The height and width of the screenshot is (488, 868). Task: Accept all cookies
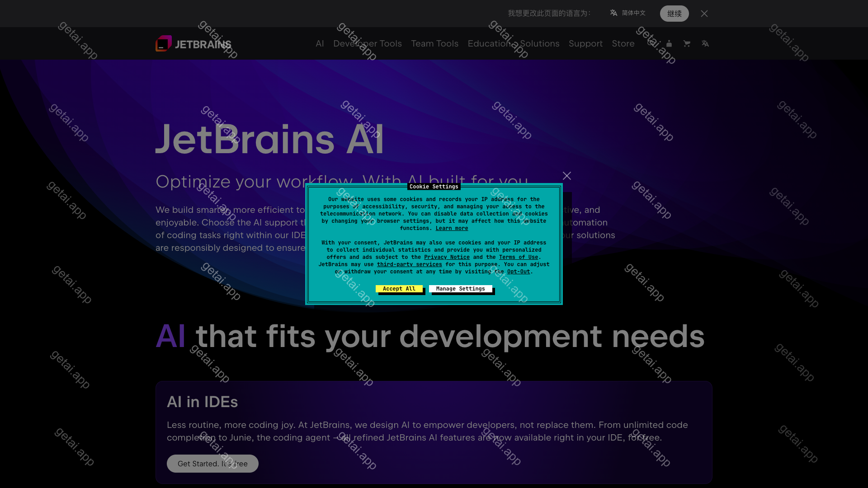point(399,289)
